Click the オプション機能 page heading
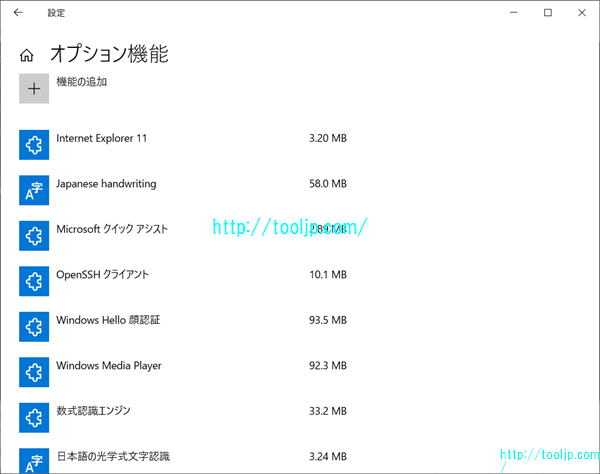 pyautogui.click(x=109, y=54)
